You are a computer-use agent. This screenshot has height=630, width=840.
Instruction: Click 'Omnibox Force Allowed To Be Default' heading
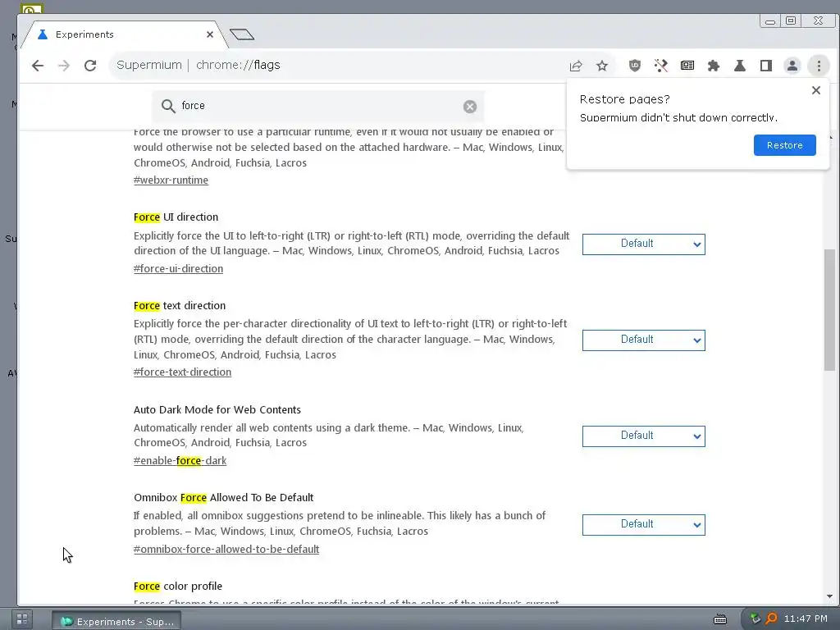coord(223,497)
